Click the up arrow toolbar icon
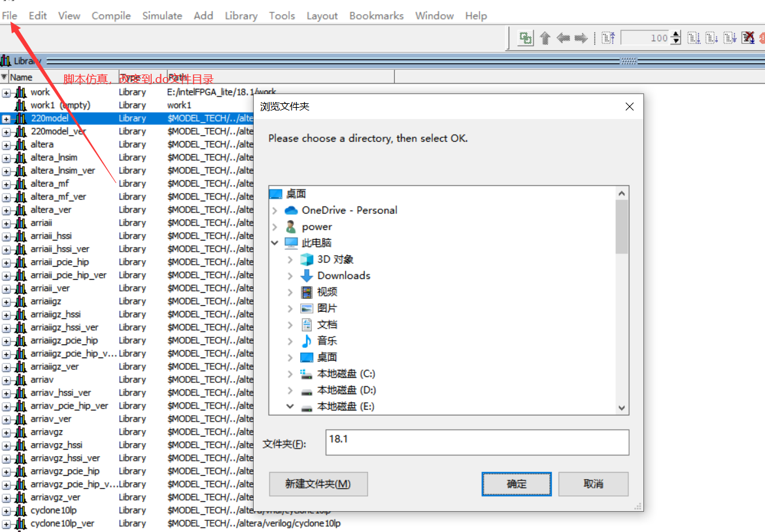Image resolution: width=765 pixels, height=532 pixels. click(x=545, y=38)
